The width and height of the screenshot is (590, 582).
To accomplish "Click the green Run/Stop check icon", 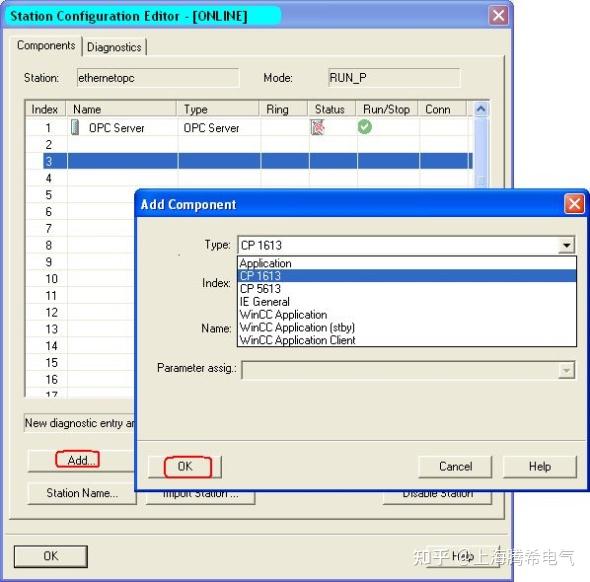I will (x=365, y=127).
